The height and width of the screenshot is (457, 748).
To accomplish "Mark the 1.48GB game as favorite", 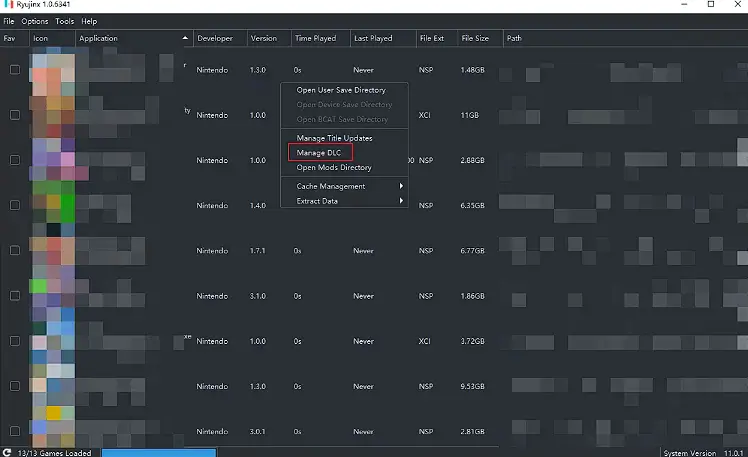I will (x=15, y=70).
